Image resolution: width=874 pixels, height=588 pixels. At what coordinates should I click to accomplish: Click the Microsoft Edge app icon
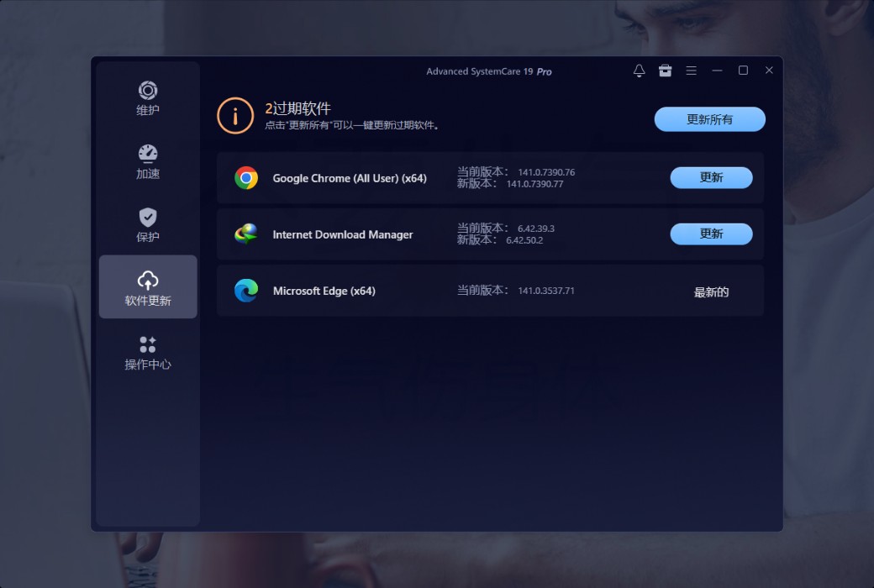click(246, 291)
